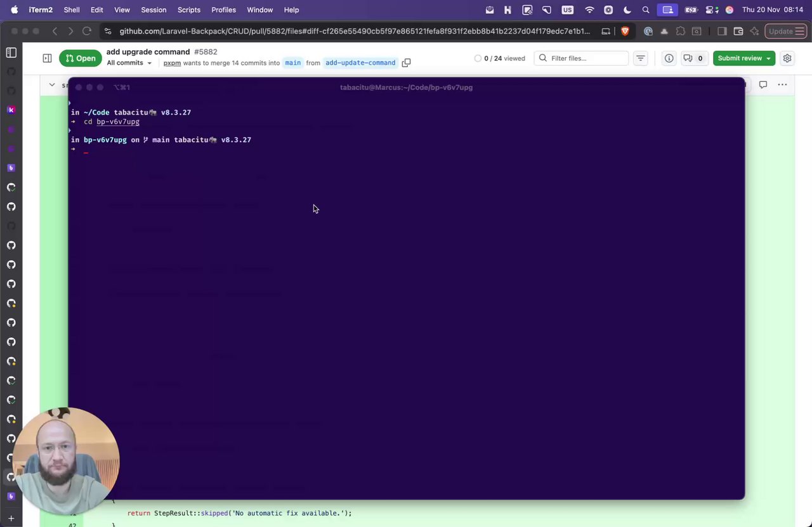The image size is (812, 527).
Task: Click the Filter files search field
Action: click(x=581, y=58)
